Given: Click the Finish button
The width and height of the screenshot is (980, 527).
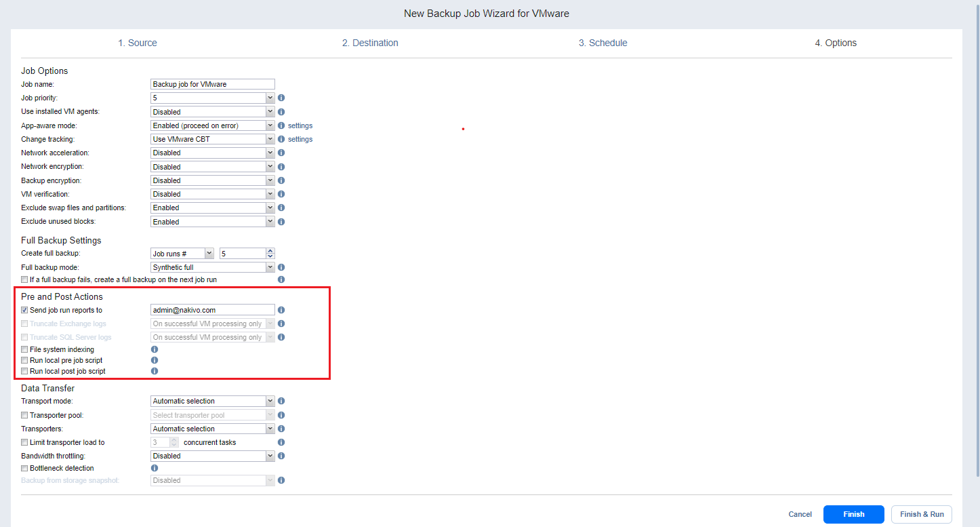Looking at the screenshot, I should tap(853, 514).
